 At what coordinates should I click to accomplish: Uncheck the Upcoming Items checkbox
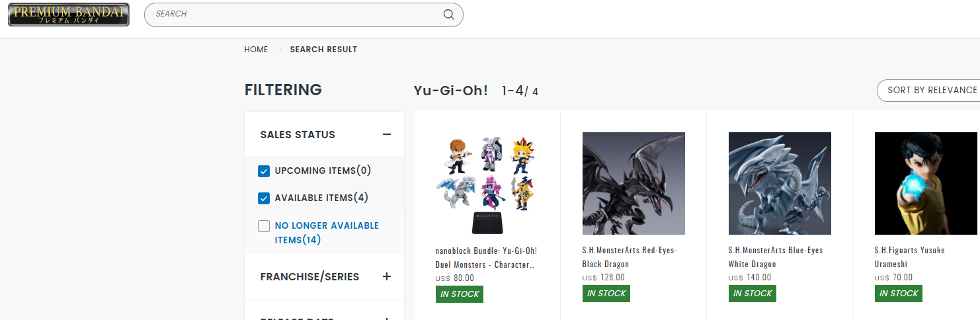coord(264,171)
